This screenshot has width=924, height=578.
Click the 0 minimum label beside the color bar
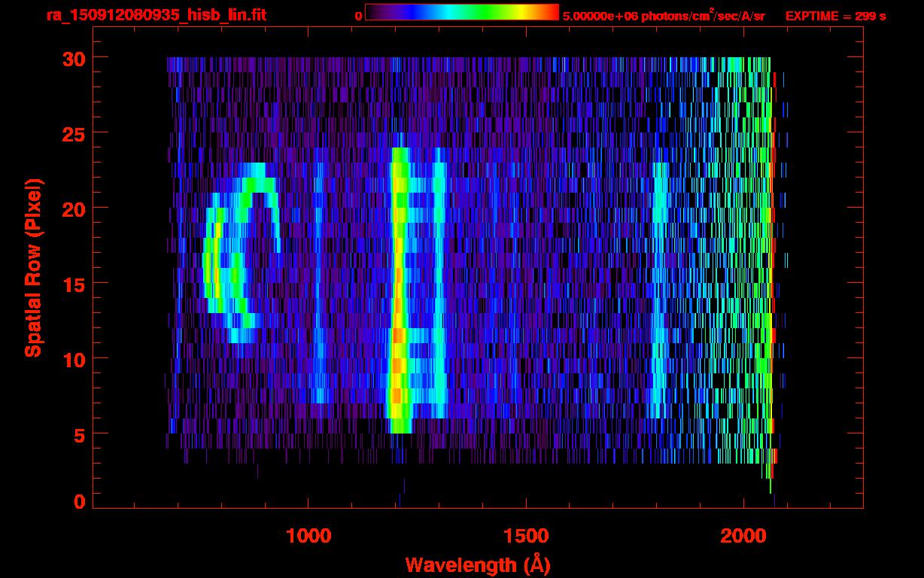(358, 16)
